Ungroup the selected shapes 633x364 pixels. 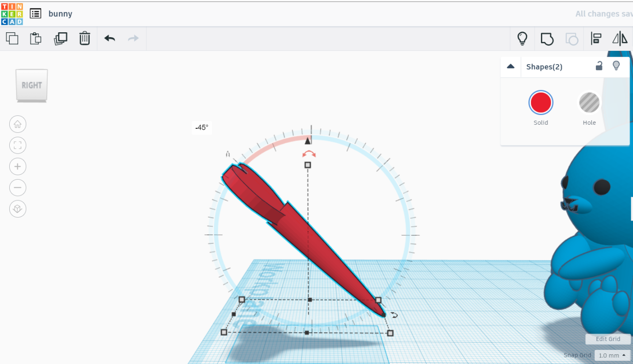pyautogui.click(x=572, y=39)
